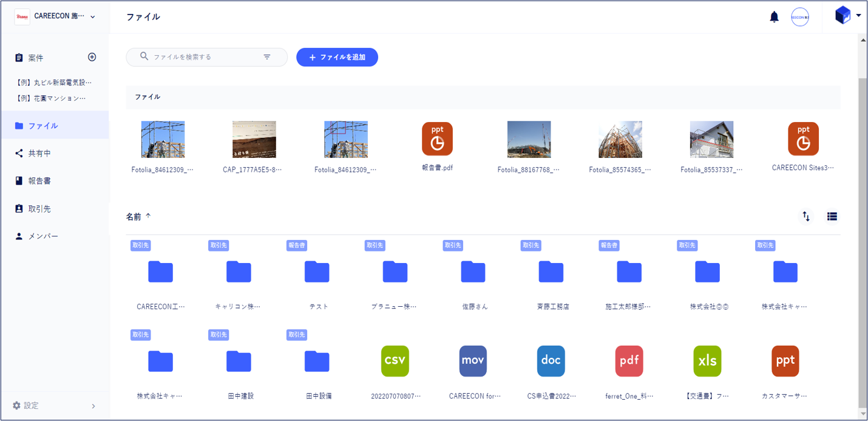Open the mov file CAREECON for…
Screen dimensions: 868x421
473,361
